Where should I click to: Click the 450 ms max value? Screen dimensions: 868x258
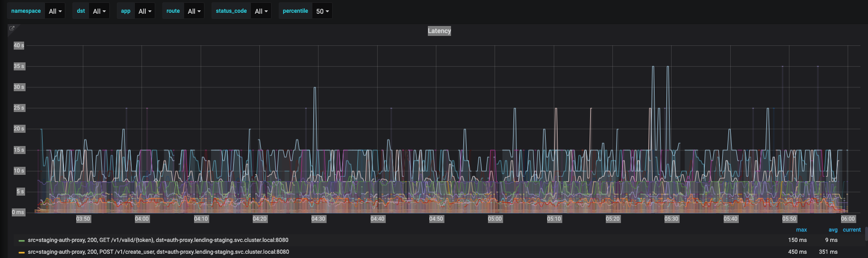click(x=797, y=252)
